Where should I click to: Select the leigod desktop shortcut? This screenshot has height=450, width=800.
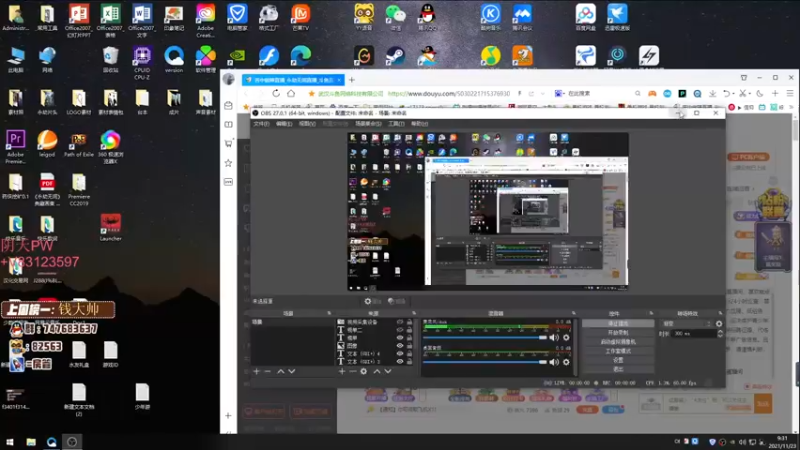[47, 144]
